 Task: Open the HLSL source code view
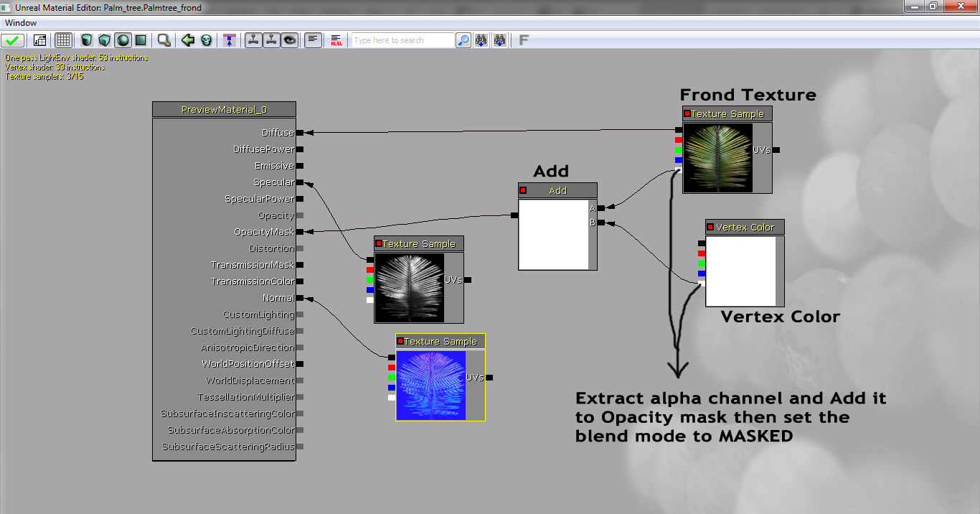tap(336, 40)
